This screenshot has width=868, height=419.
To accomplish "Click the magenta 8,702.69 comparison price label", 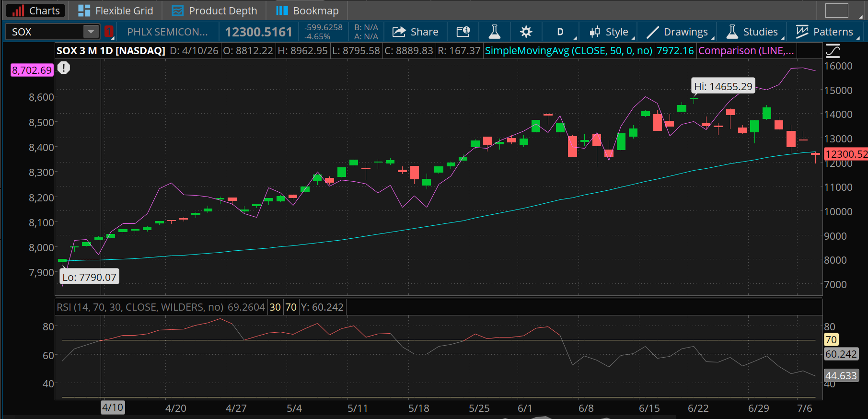I will pos(32,70).
